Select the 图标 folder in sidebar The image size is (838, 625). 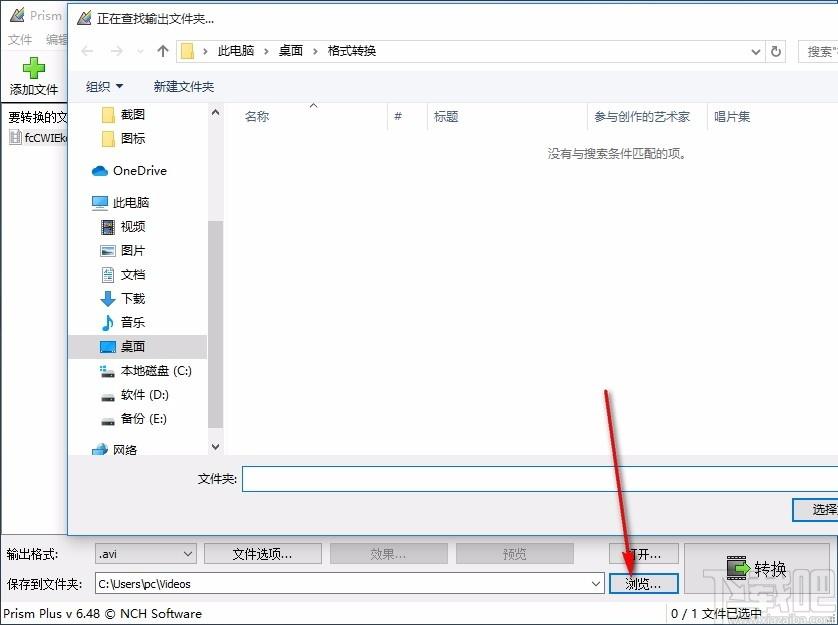123,138
